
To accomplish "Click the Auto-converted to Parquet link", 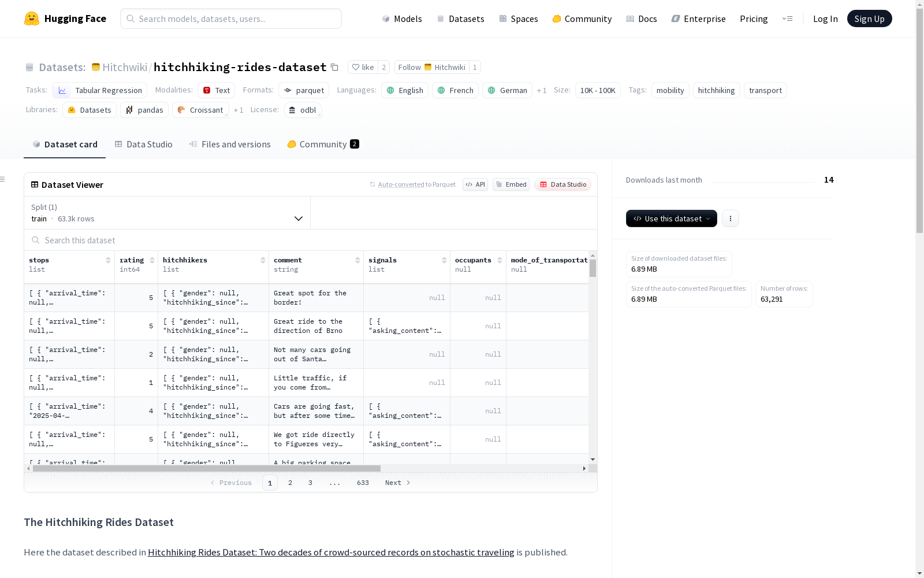I will point(412,184).
